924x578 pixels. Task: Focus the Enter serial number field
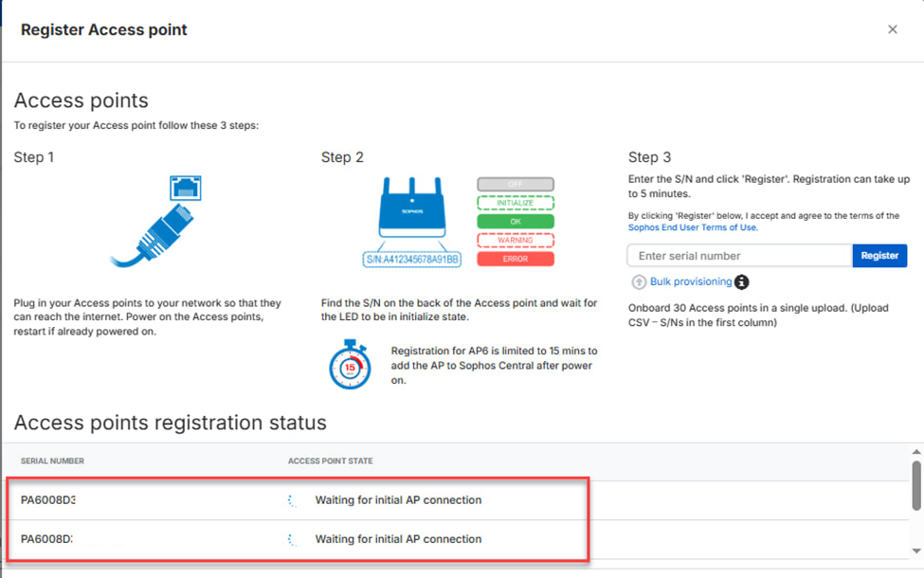[x=739, y=256]
